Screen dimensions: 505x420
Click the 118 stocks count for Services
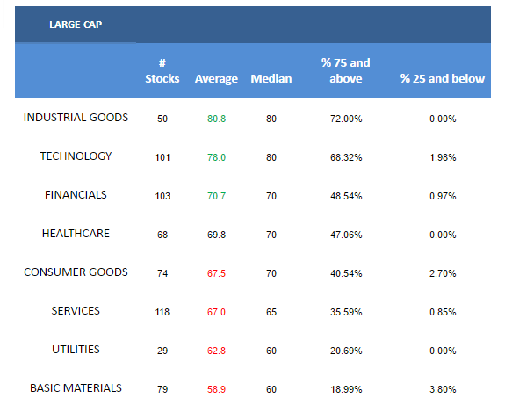click(162, 312)
